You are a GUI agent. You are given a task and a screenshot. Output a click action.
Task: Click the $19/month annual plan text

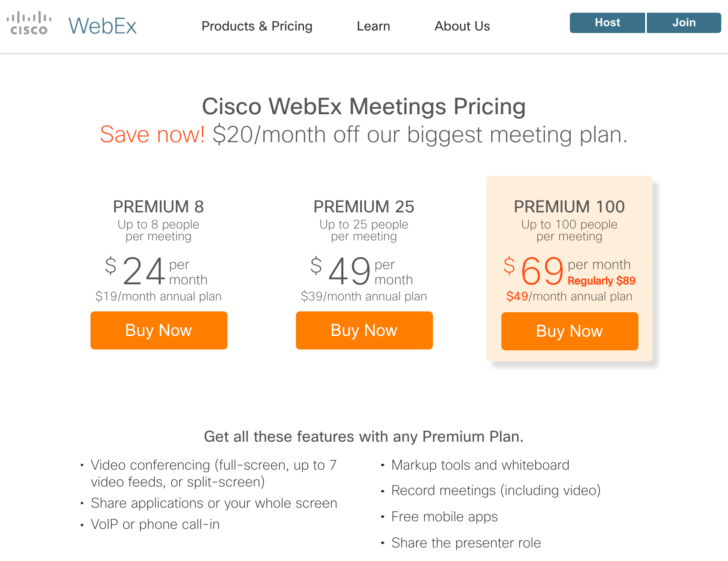point(159,296)
